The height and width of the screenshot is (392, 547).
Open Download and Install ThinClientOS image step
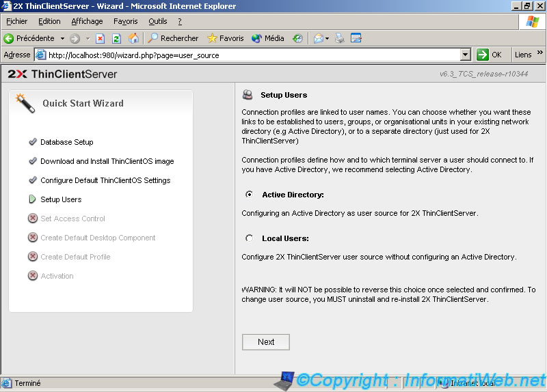pyautogui.click(x=107, y=161)
